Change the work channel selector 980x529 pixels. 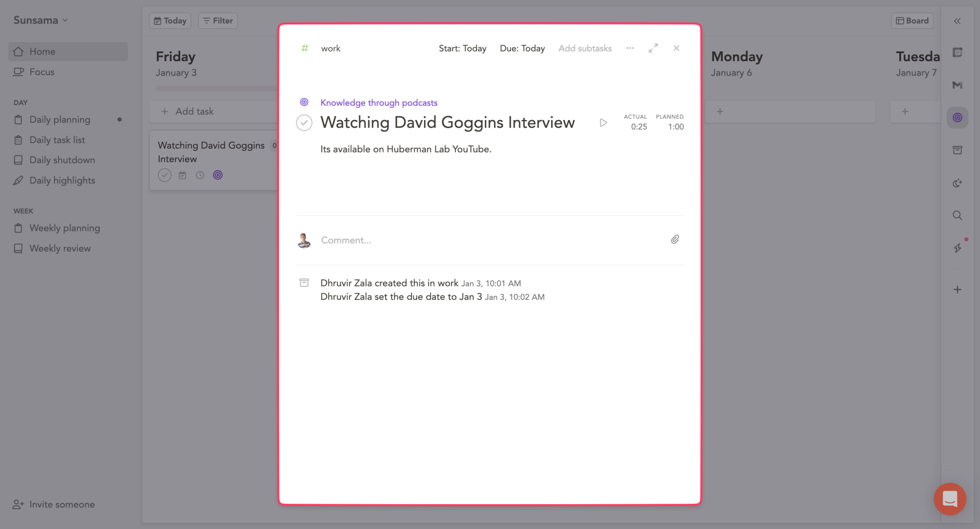point(330,48)
